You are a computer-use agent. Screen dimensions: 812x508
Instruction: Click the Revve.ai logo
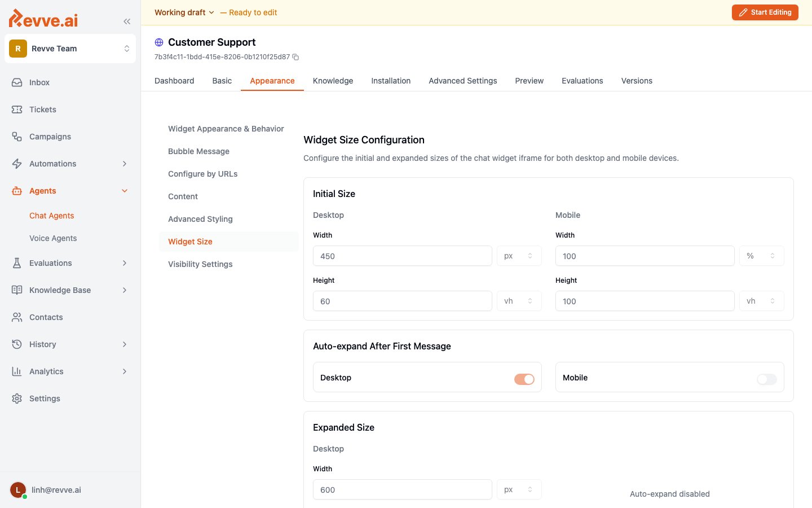43,19
